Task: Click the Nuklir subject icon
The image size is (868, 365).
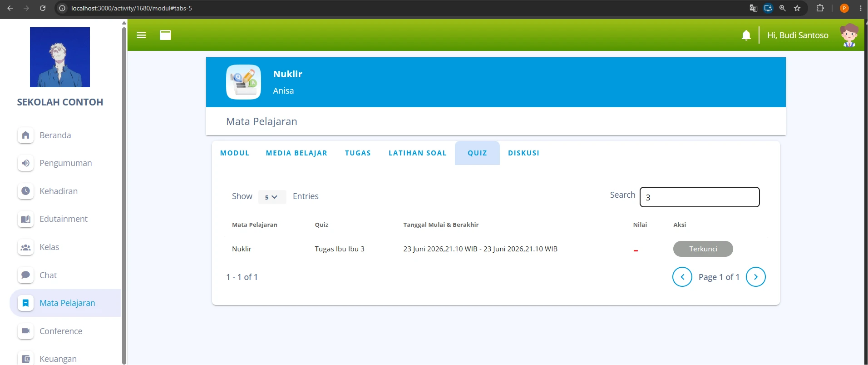Action: 243,82
